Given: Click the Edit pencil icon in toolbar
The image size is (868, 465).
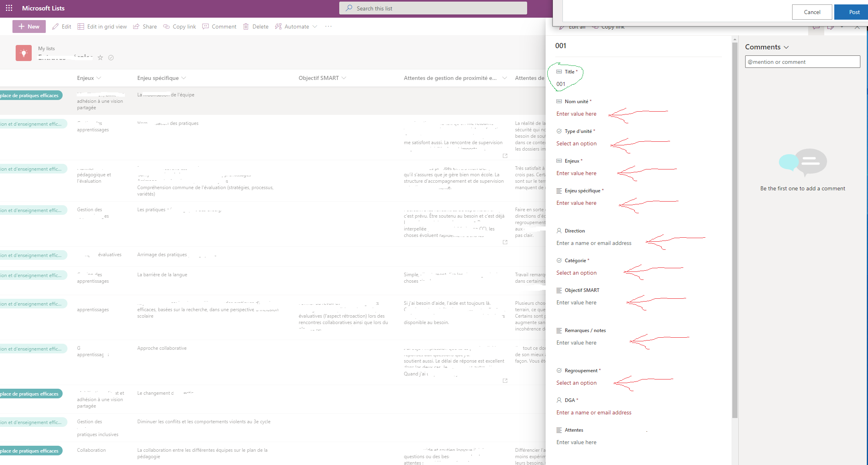Looking at the screenshot, I should 56,27.
